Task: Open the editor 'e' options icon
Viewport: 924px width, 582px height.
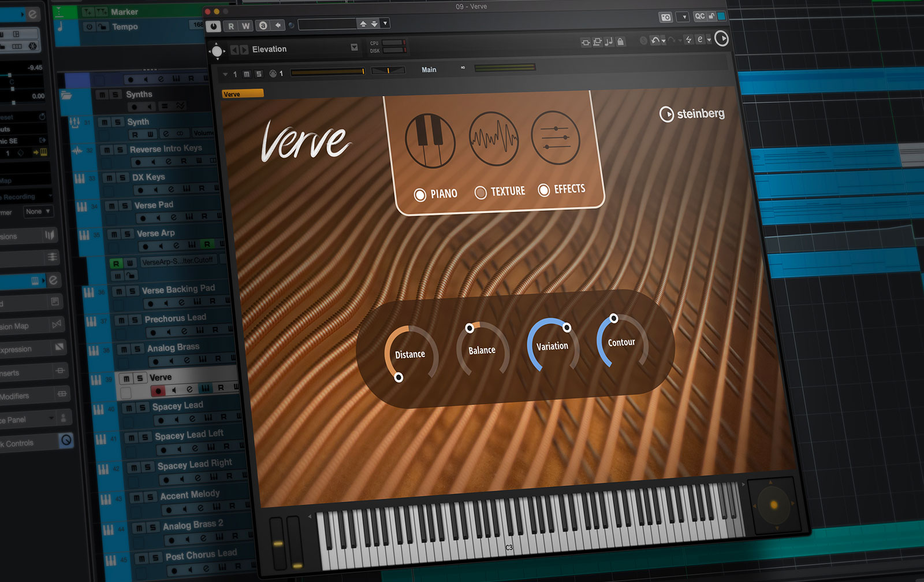Action: point(700,39)
